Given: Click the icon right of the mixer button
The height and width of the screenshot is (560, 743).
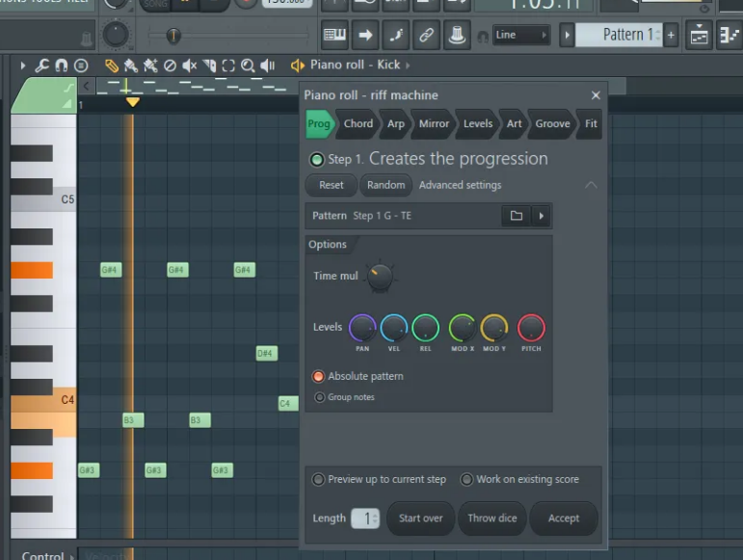Looking at the screenshot, I should coord(729,35).
